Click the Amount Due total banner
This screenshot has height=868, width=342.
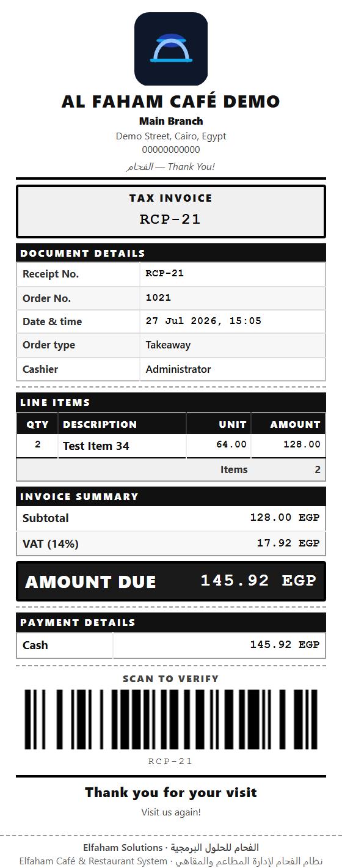[171, 581]
